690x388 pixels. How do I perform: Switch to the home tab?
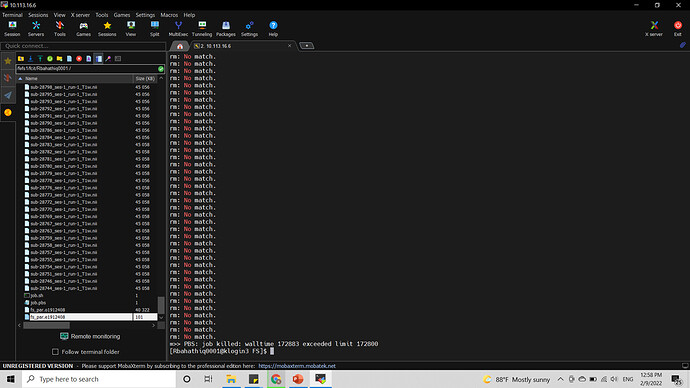click(x=180, y=46)
